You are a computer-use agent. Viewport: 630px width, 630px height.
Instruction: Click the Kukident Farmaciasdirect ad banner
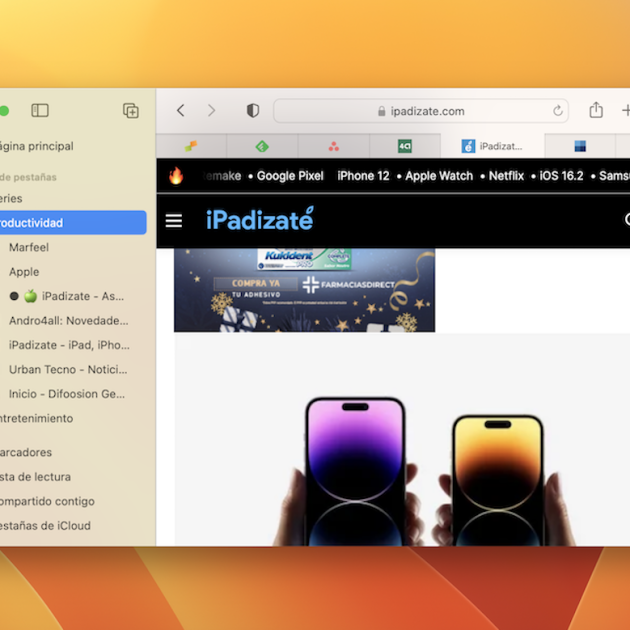[304, 290]
